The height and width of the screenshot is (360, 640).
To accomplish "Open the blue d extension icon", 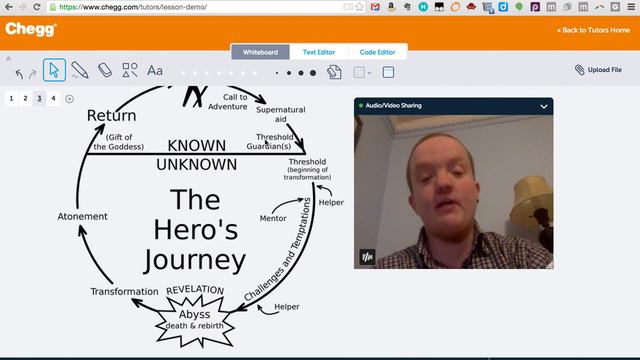I will click(x=503, y=7).
